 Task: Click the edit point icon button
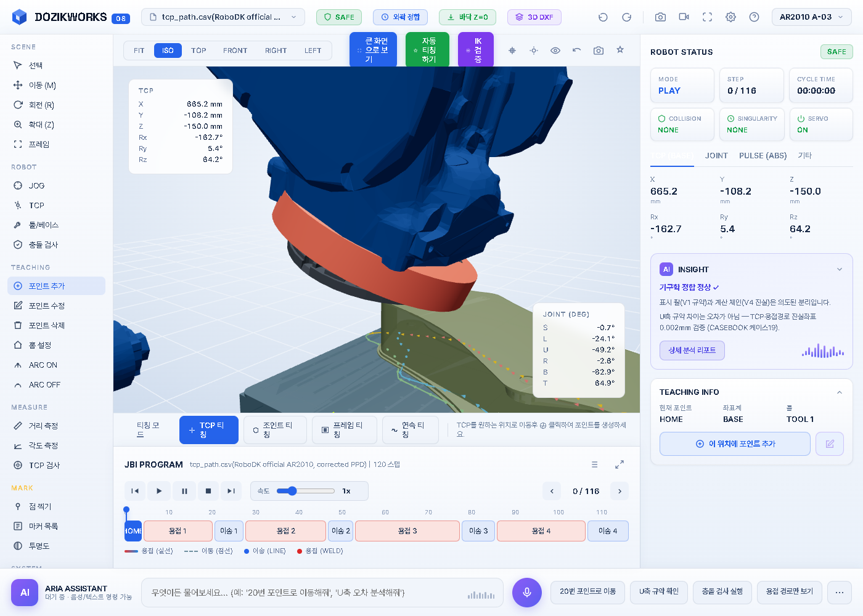click(x=830, y=444)
